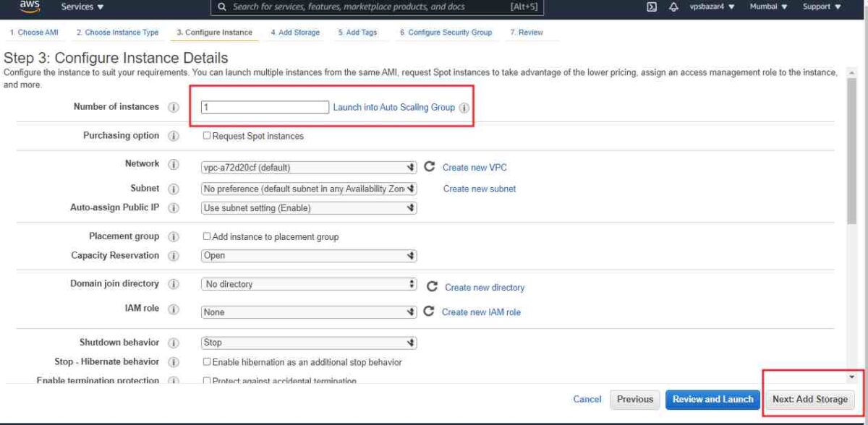Open the Network VPC dropdown
The height and width of the screenshot is (425, 868).
point(309,168)
